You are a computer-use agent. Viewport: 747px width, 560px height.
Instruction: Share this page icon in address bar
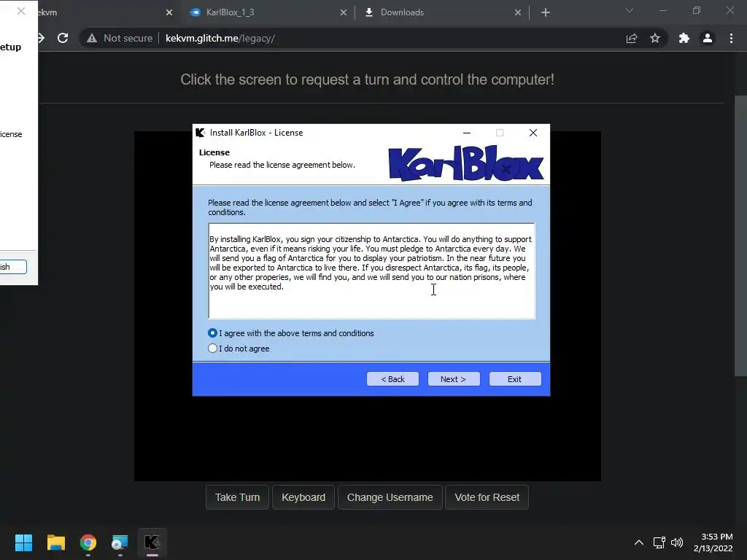(632, 38)
